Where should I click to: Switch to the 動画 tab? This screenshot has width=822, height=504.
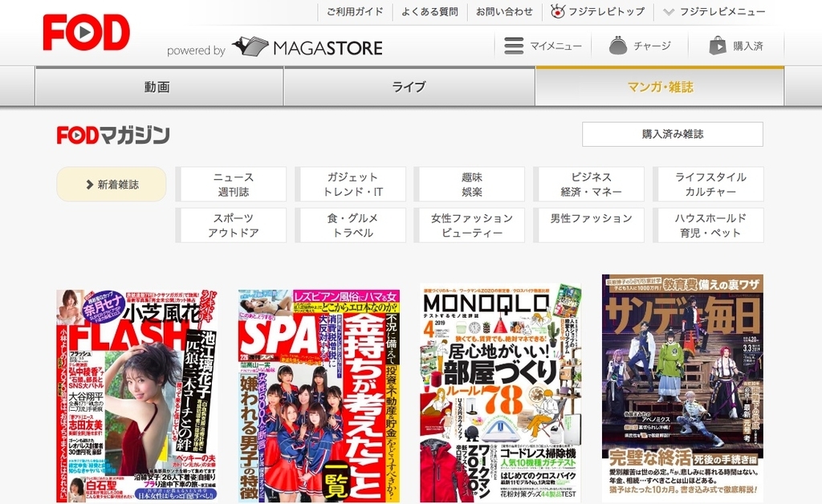pos(159,87)
